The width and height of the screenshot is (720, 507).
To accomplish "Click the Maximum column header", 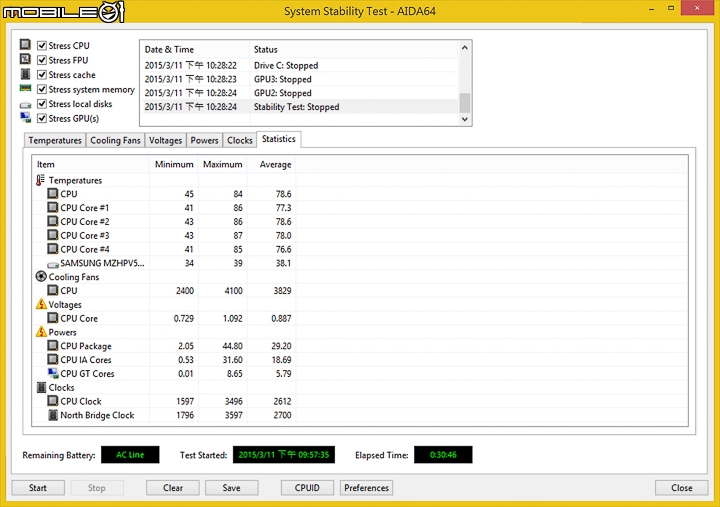I will [222, 164].
